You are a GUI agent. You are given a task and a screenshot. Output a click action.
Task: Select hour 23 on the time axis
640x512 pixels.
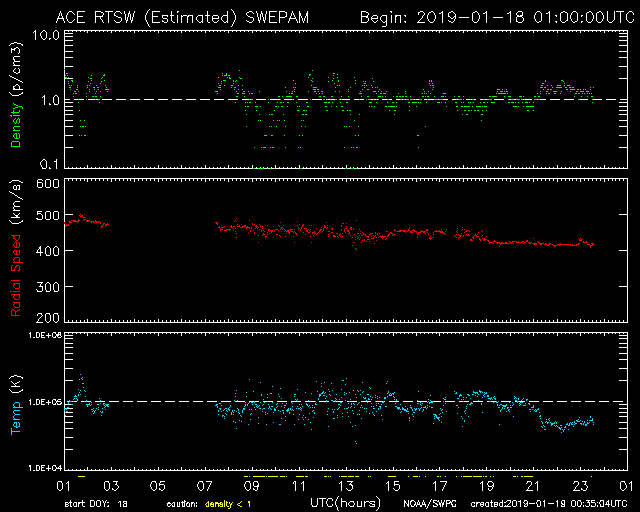click(x=580, y=485)
